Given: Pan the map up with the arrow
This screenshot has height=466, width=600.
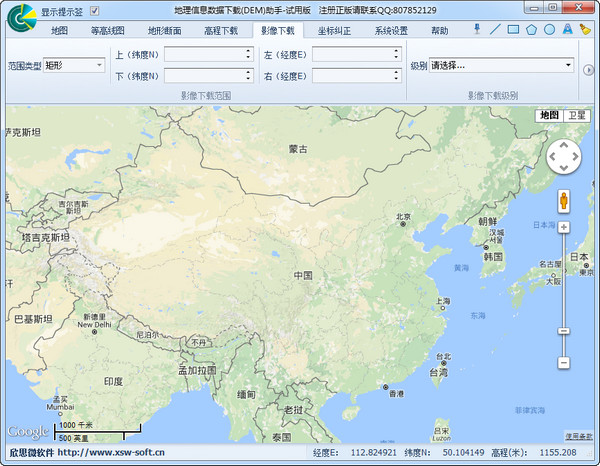Looking at the screenshot, I should 564,145.
